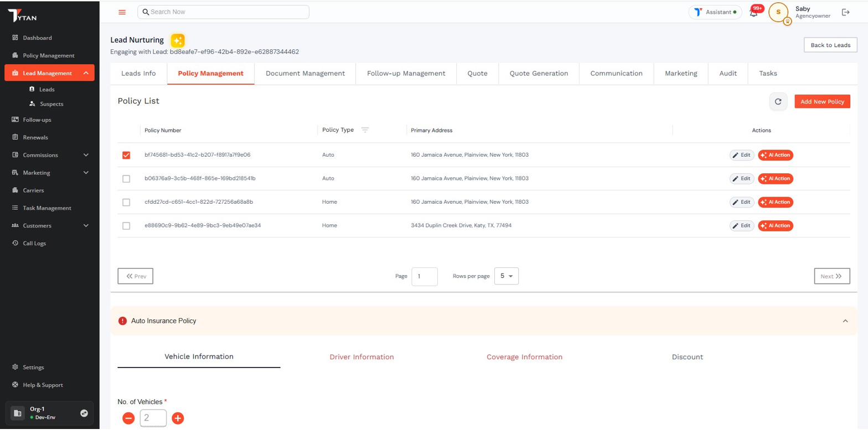Click the Saby user avatar
This screenshot has height=434, width=868.
tap(778, 12)
